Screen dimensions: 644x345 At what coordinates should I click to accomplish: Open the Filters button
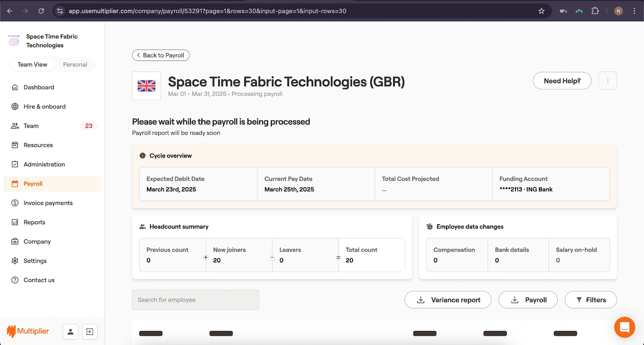(591, 300)
